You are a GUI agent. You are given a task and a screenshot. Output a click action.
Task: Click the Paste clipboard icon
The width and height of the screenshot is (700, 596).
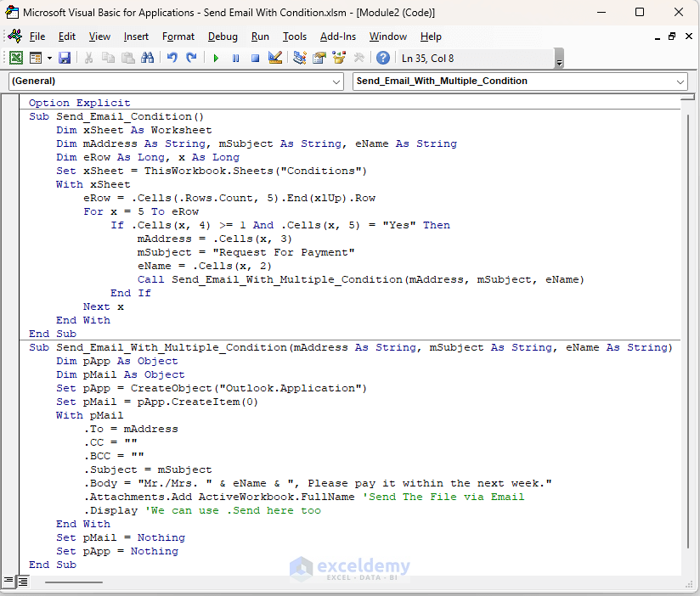[x=128, y=58]
